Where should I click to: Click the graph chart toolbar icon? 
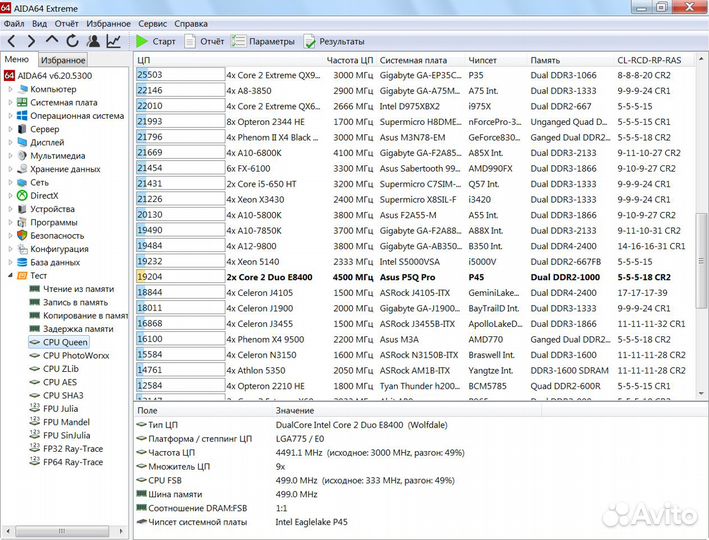[113, 41]
